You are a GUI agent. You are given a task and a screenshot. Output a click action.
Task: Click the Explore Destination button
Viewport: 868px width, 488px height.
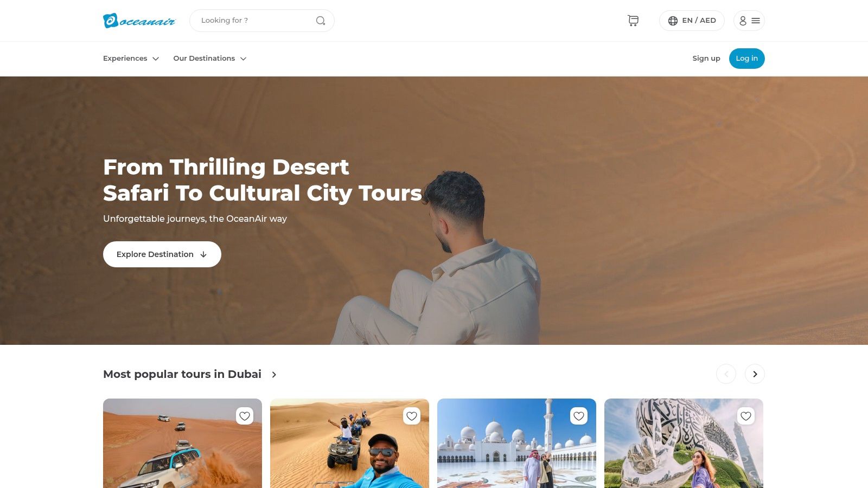[162, 254]
